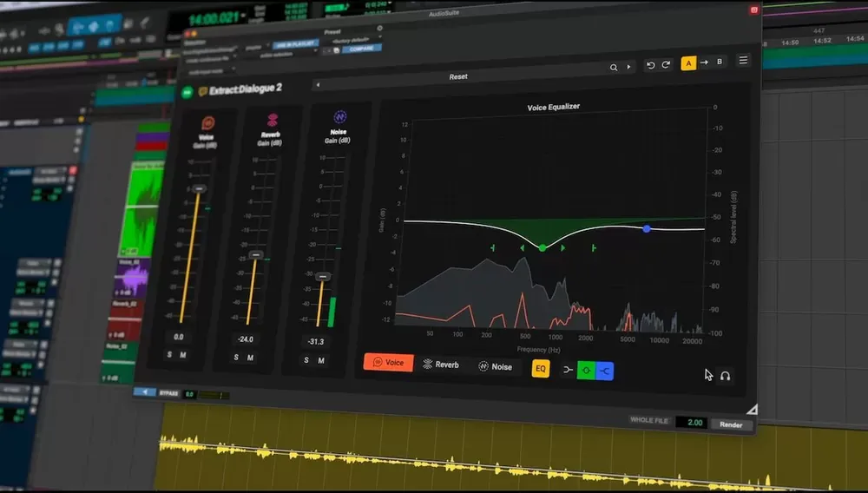Copy A to B with arrow
868x493 pixels.
[704, 62]
